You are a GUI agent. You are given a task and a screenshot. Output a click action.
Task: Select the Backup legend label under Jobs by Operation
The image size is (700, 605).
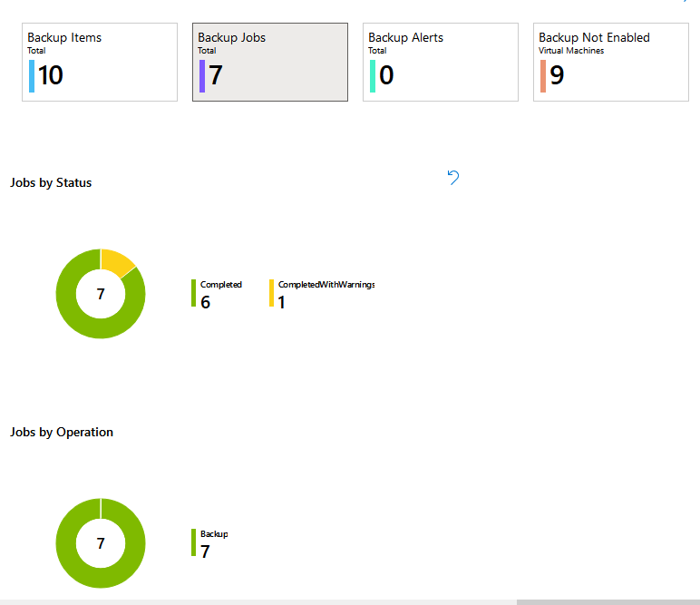(x=214, y=534)
